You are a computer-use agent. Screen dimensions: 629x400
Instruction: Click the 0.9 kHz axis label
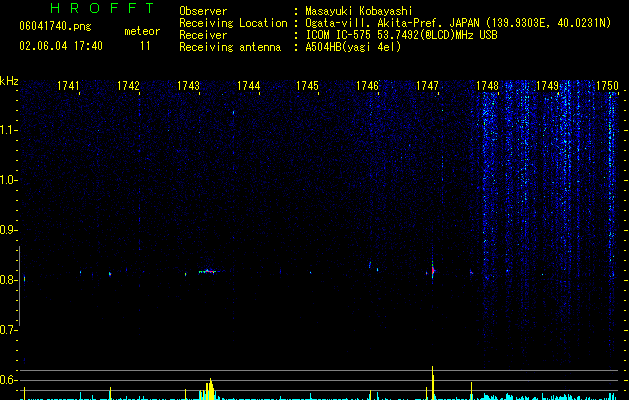[8, 230]
